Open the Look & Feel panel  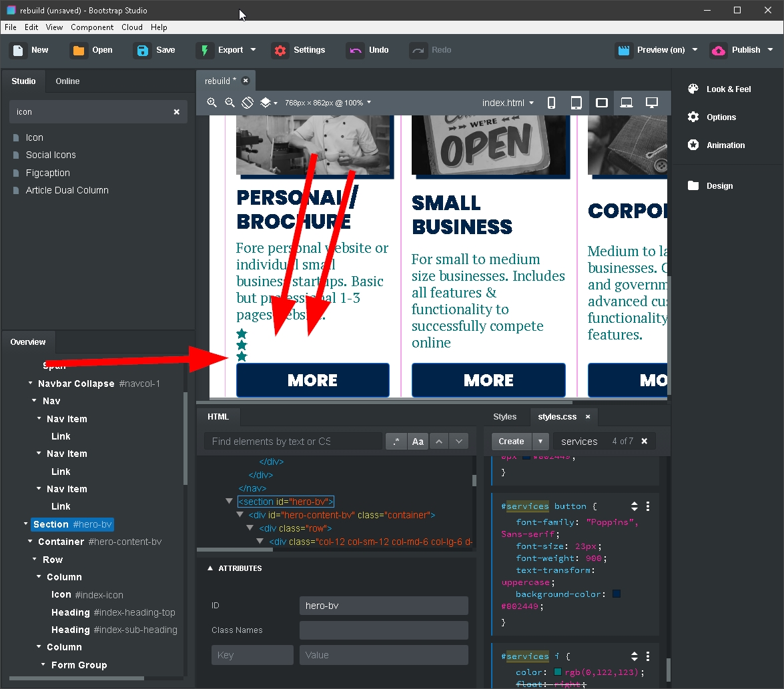[719, 89]
